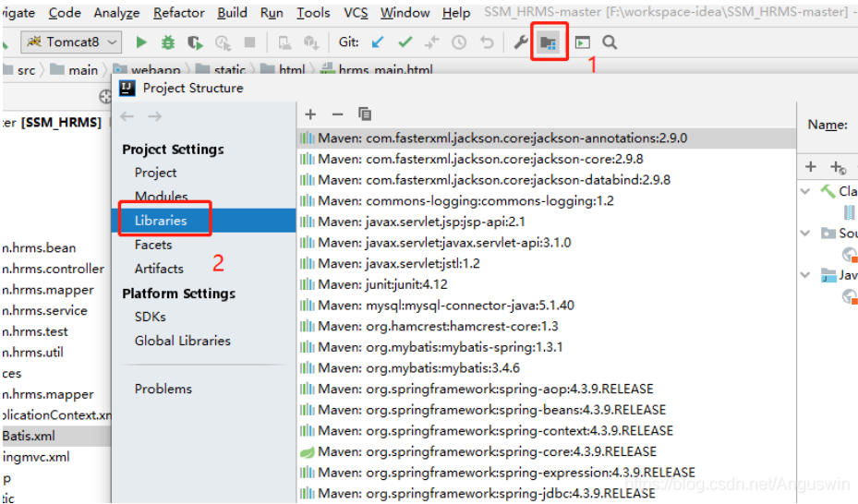This screenshot has width=858, height=504.
Task: Select the junit:4.12 library
Action: tap(547, 284)
